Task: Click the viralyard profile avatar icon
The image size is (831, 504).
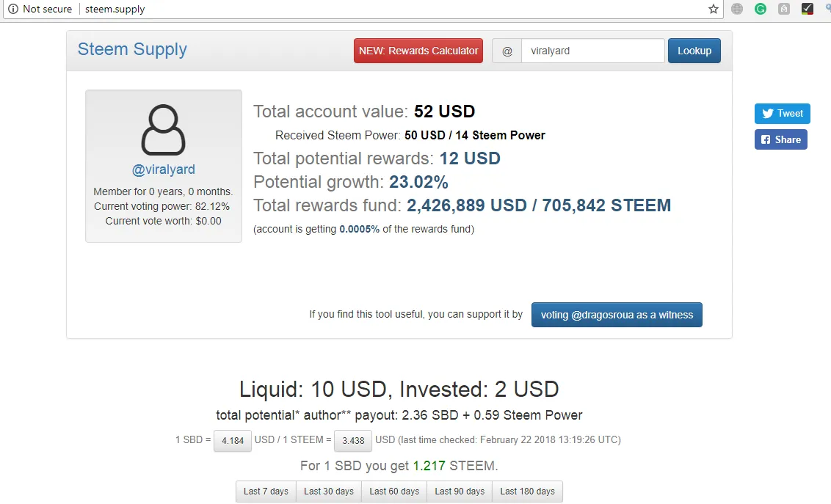Action: click(x=163, y=130)
